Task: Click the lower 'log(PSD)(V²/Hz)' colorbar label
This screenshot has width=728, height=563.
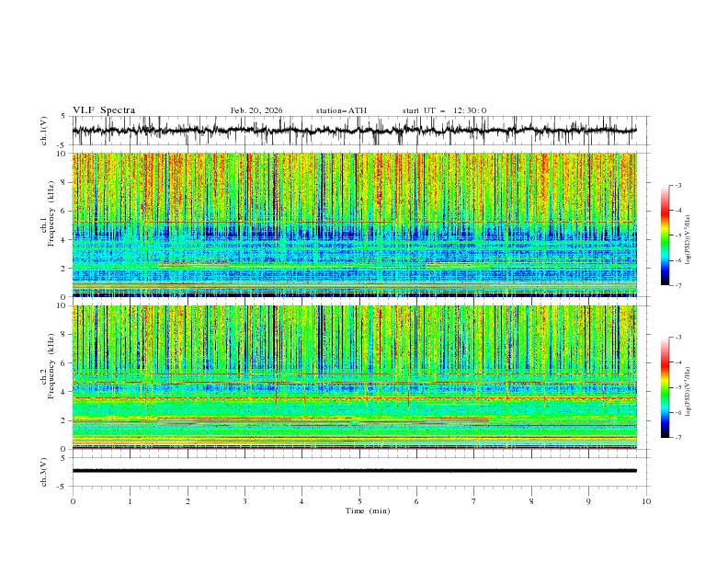Action: click(688, 391)
